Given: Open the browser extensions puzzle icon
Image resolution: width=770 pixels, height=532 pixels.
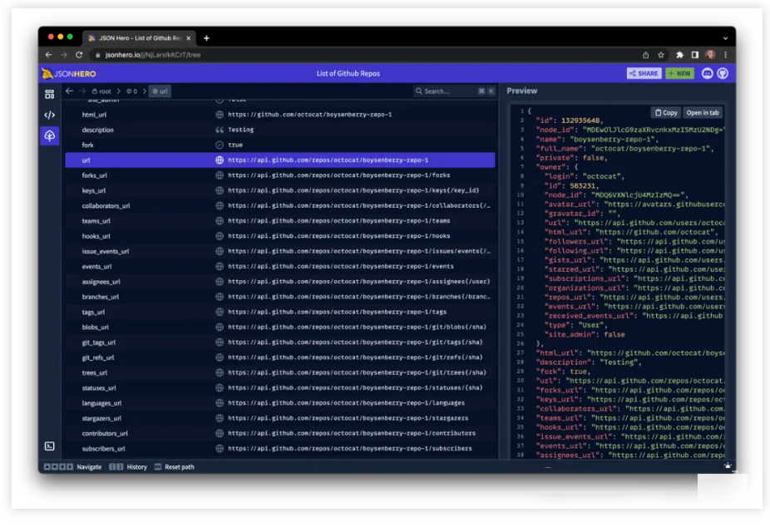Looking at the screenshot, I should click(x=679, y=55).
